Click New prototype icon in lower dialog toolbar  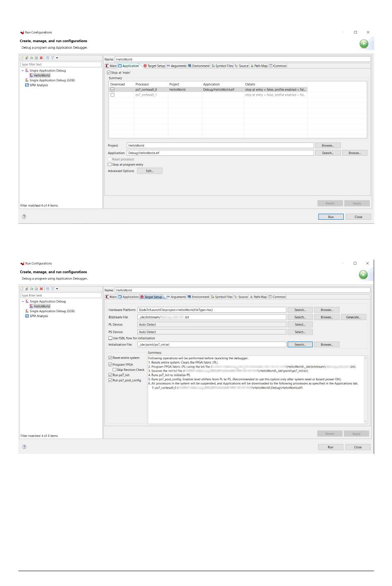point(27,289)
